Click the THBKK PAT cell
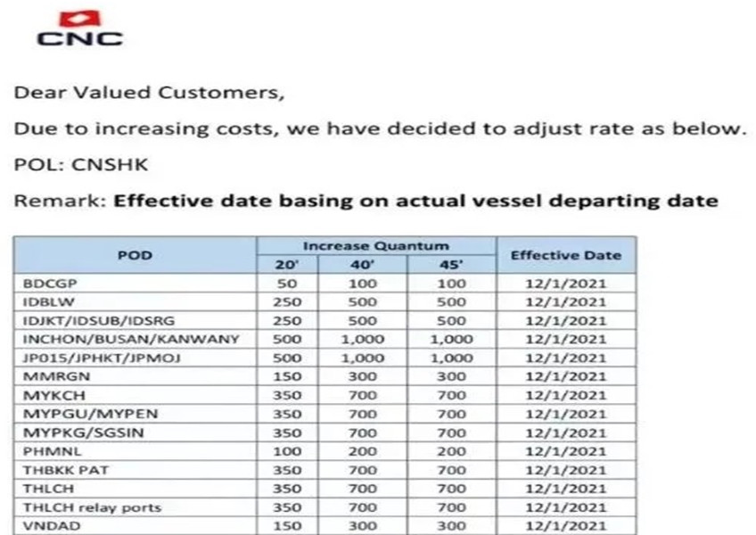 [60, 470]
